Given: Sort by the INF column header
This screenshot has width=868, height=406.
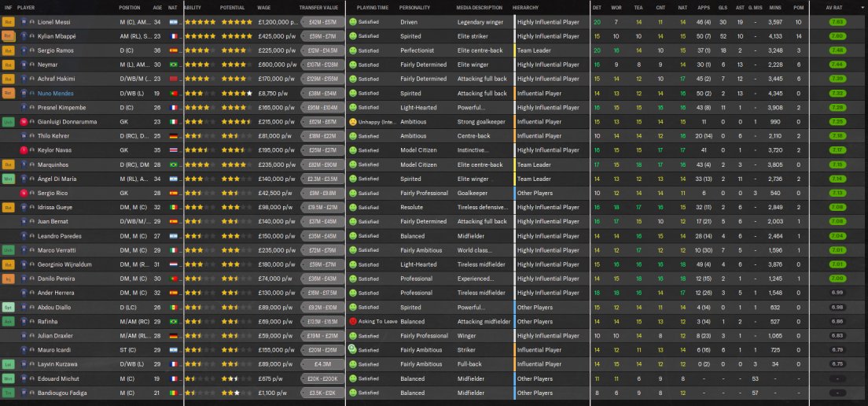Looking at the screenshot, I should pyautogui.click(x=8, y=8).
